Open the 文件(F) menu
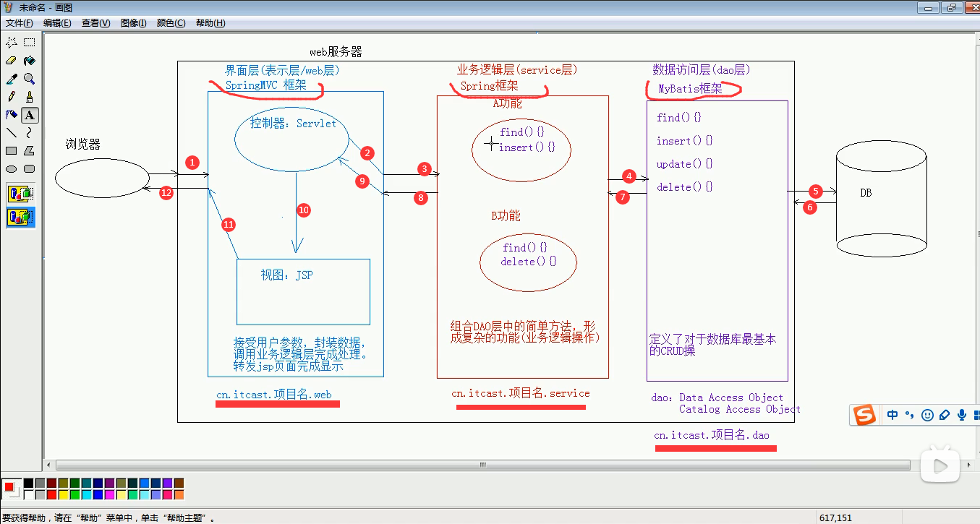 point(20,23)
